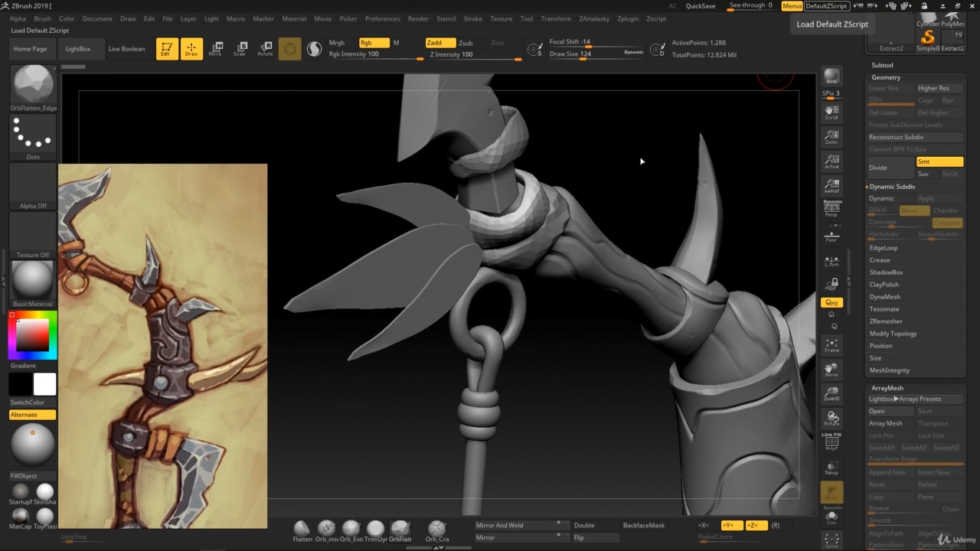Toggle the PolyF line fill icon

831,442
